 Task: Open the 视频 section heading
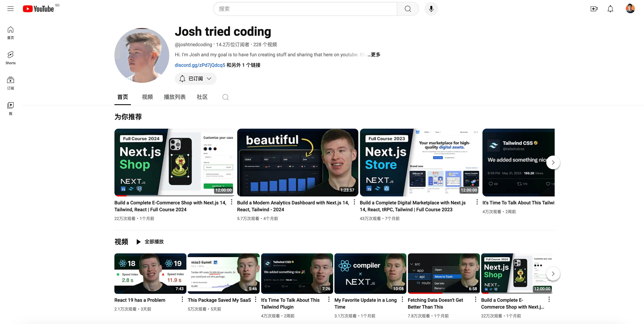pyautogui.click(x=121, y=242)
